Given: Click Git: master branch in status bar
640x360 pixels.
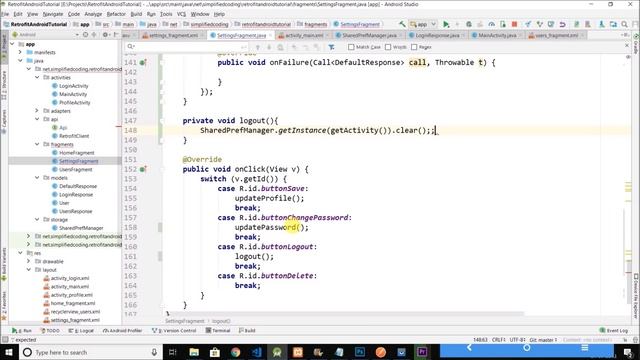Looking at the screenshot, I should point(542,340).
